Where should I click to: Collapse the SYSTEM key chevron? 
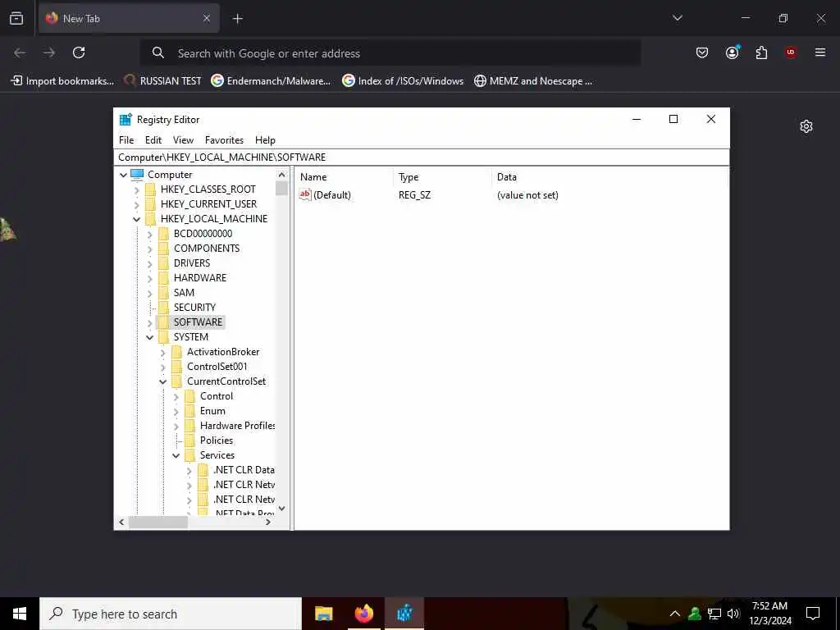coord(149,337)
